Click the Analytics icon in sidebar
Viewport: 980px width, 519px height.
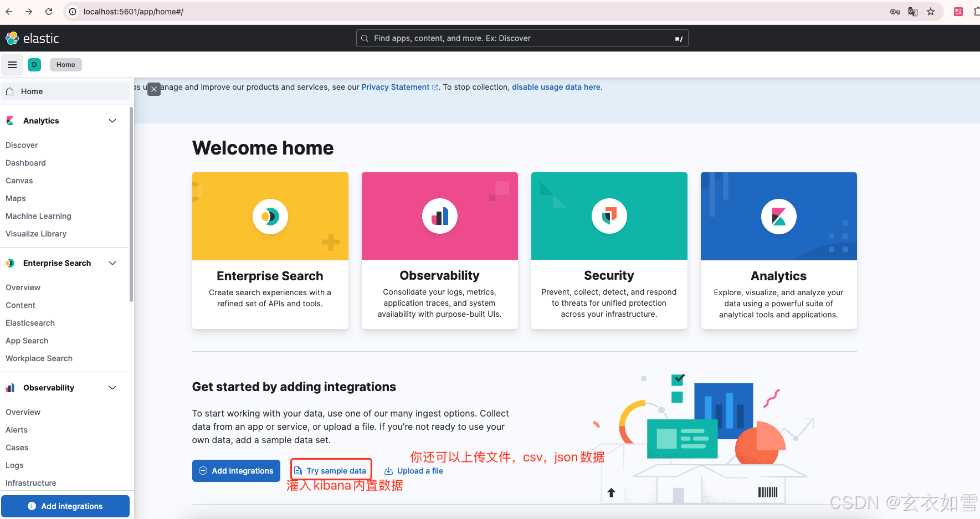point(10,121)
